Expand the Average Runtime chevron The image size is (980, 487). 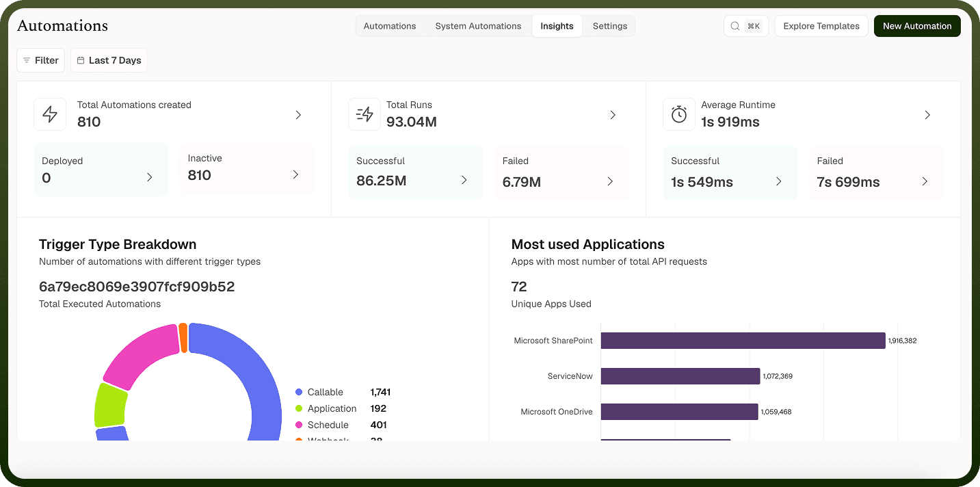point(927,115)
